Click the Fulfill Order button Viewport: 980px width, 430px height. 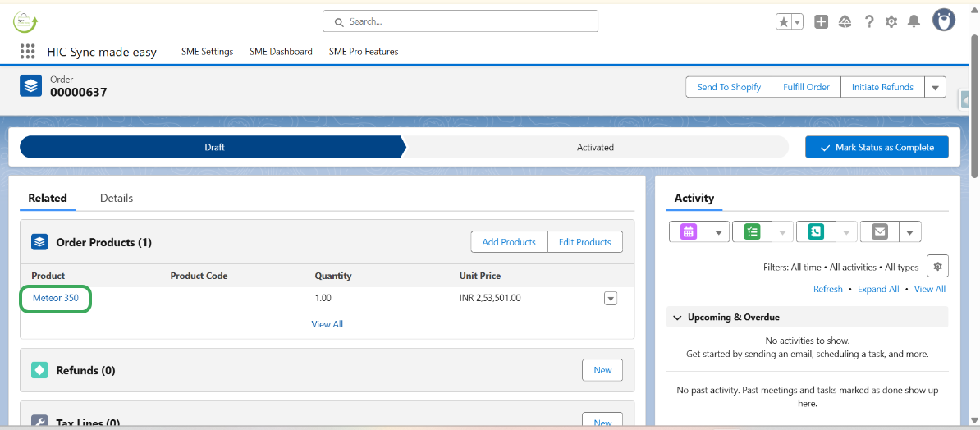tap(806, 87)
